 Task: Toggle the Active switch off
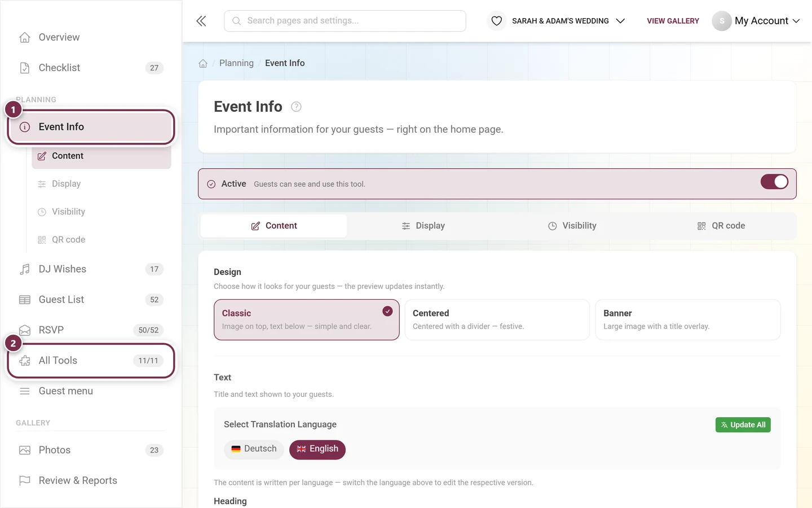(774, 182)
